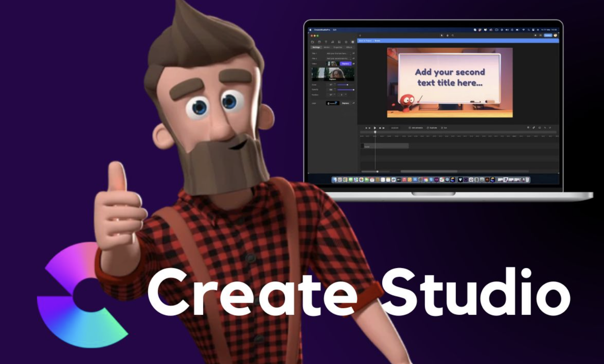
Task: Click the highlighted gear icon in panel toolbar
Action: pyautogui.click(x=353, y=42)
